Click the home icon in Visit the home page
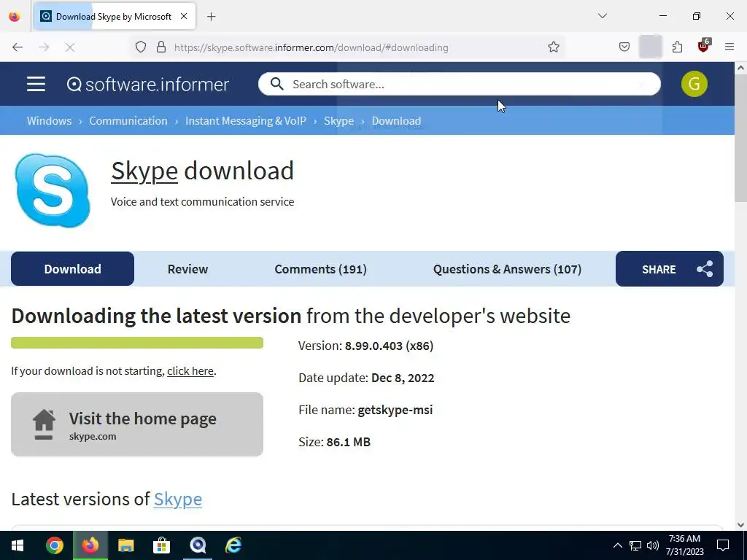This screenshot has width=747, height=560. pos(44,424)
